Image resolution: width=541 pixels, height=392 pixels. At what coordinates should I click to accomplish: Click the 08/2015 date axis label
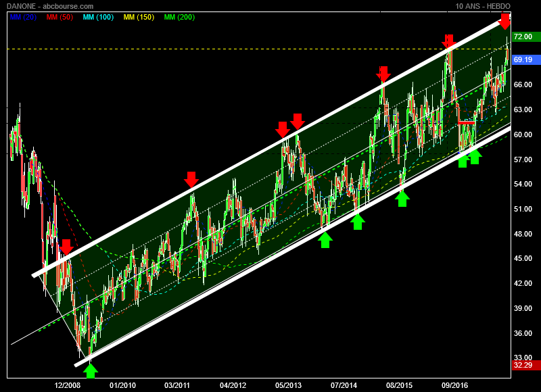coord(399,385)
